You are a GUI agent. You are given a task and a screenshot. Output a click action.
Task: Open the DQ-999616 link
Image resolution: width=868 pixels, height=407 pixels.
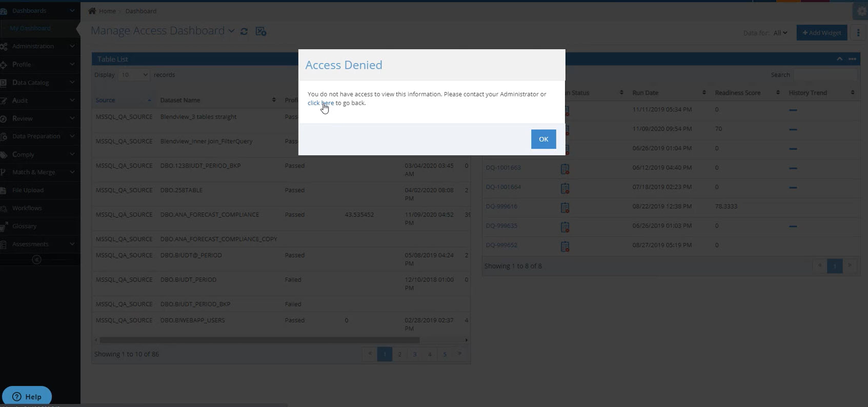(501, 207)
